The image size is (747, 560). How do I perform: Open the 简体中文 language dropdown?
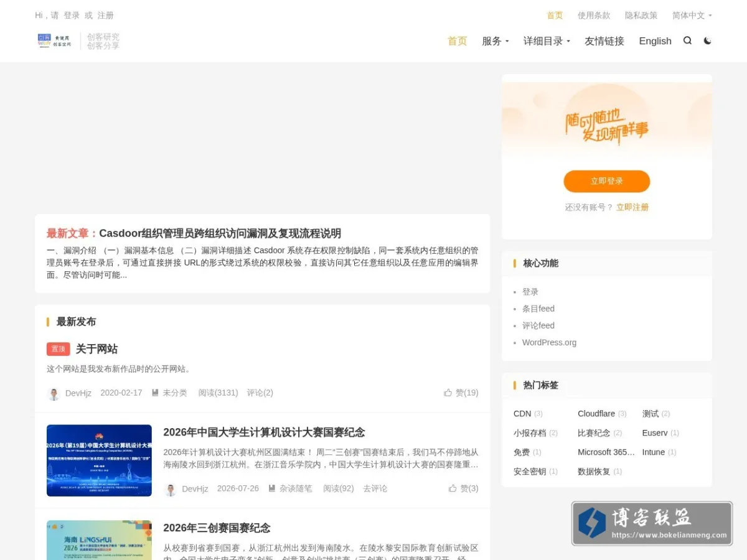[x=692, y=16]
